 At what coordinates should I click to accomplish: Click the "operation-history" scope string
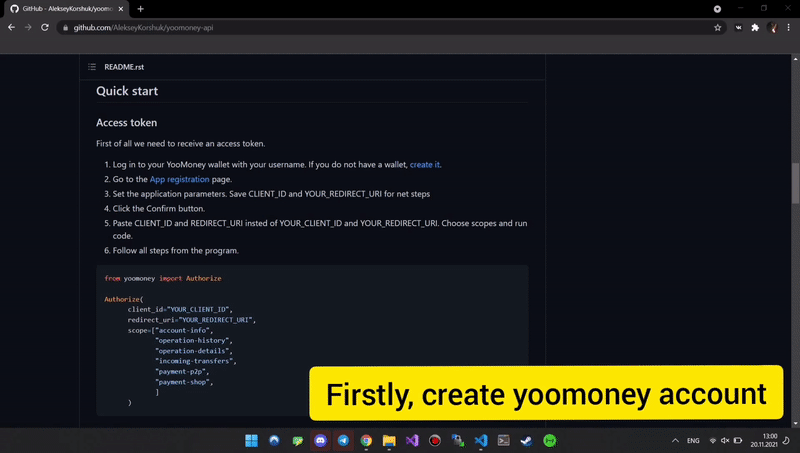point(194,340)
